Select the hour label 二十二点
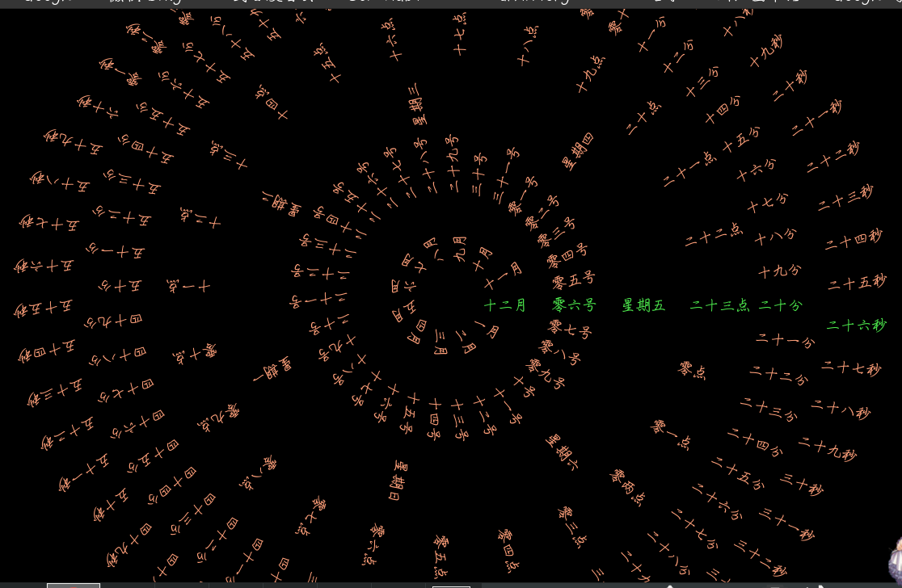Image resolution: width=902 pixels, height=588 pixels. [714, 235]
